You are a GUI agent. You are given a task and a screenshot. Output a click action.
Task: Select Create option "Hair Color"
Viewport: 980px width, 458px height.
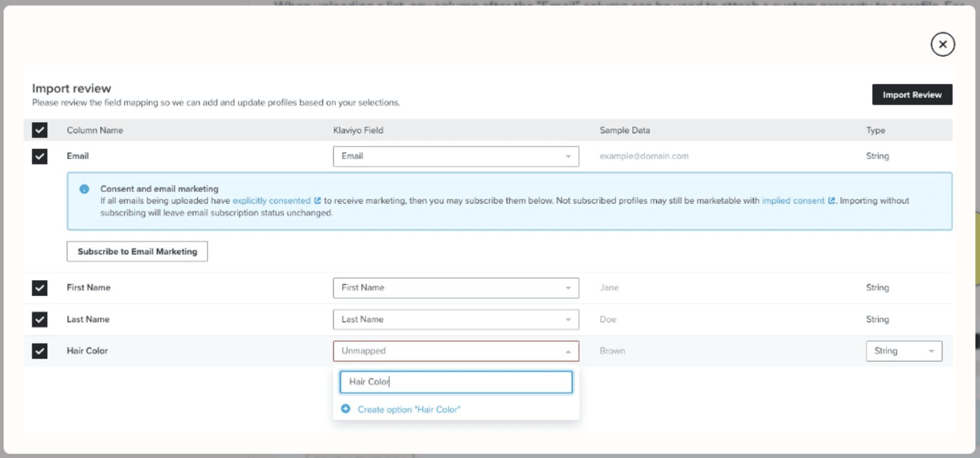click(409, 409)
